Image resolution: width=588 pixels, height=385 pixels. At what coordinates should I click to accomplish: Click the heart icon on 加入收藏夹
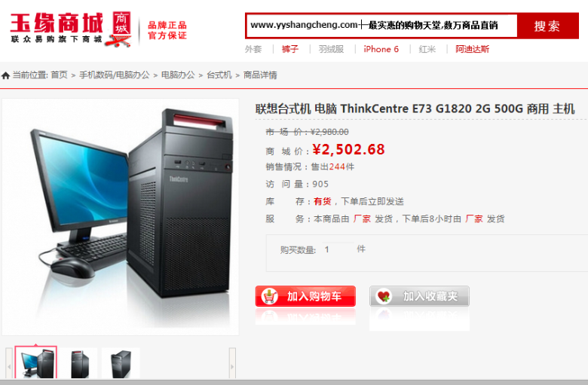(384, 297)
